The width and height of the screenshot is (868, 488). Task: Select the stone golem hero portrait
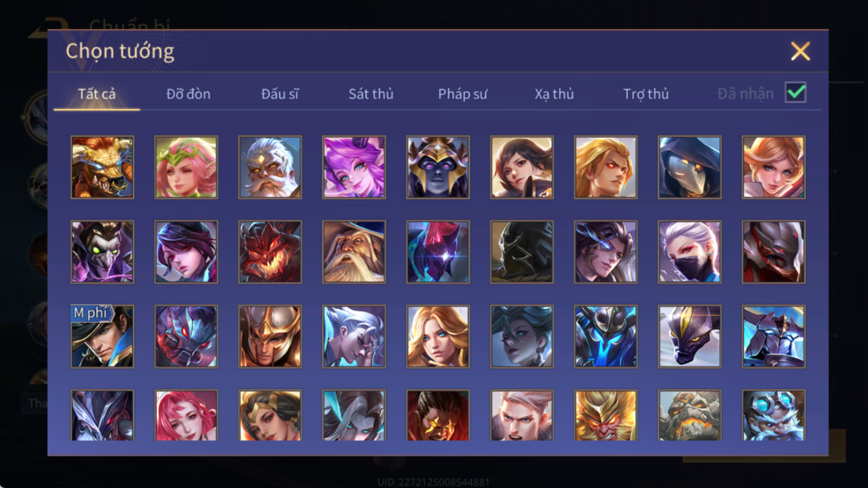coord(690,415)
